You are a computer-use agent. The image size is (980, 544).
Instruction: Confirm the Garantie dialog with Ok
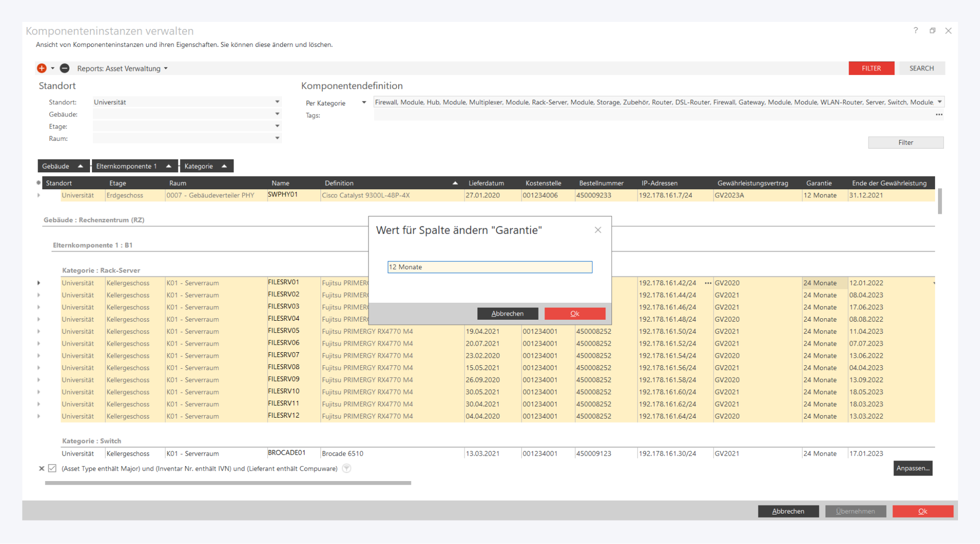pyautogui.click(x=574, y=314)
